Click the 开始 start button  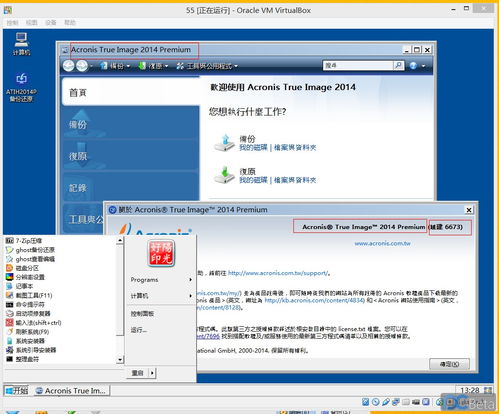tap(16, 390)
